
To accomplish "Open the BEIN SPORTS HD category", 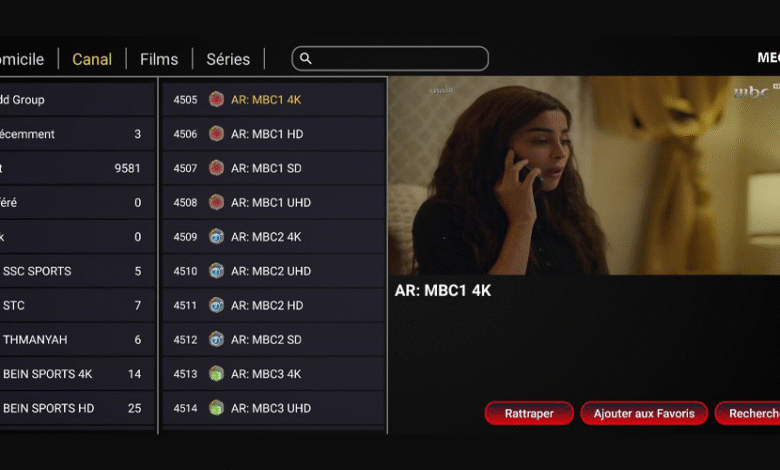I will (77, 408).
